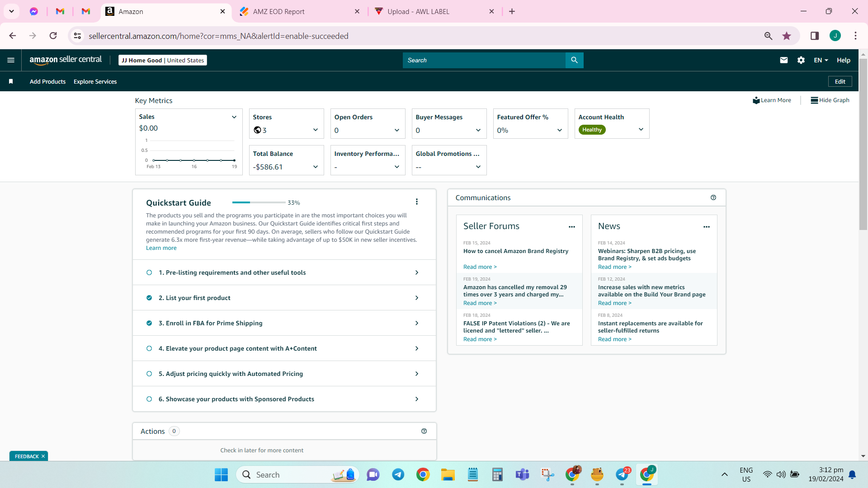This screenshot has height=488, width=868.
Task: Toggle step 6 Sponsored Products status circle
Action: 149,399
